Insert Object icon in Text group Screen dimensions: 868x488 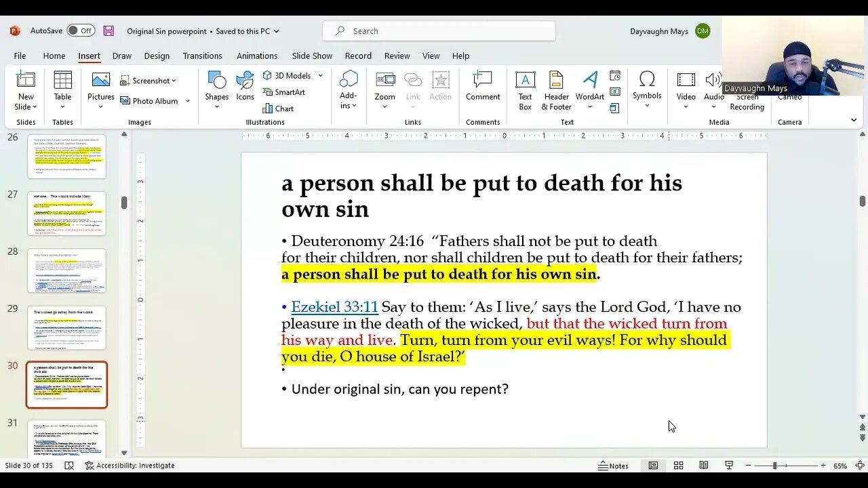pyautogui.click(x=615, y=108)
